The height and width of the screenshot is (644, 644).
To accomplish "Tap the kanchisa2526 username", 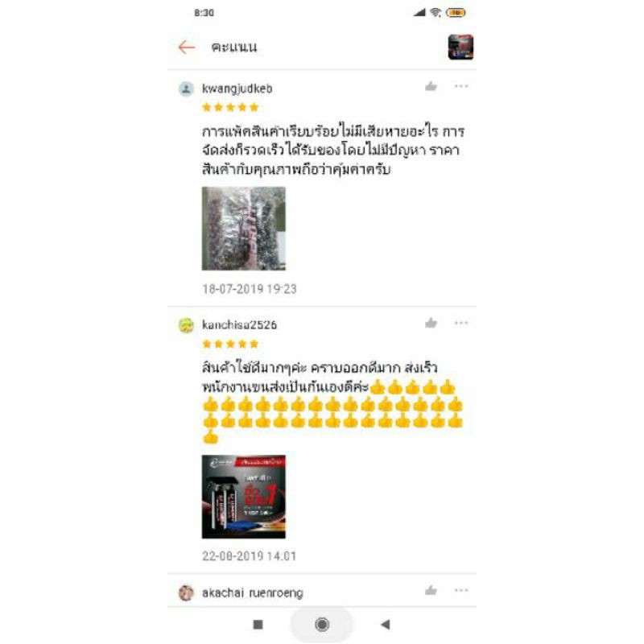I will tap(239, 325).
